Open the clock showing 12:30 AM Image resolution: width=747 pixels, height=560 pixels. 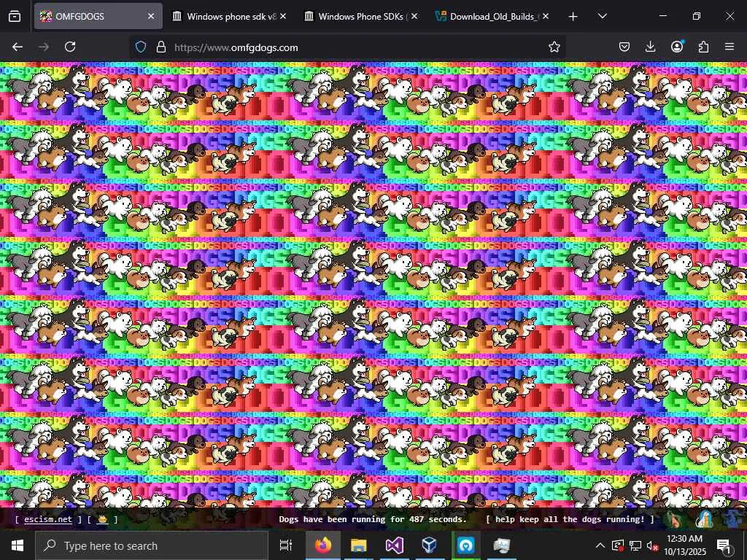click(x=684, y=545)
